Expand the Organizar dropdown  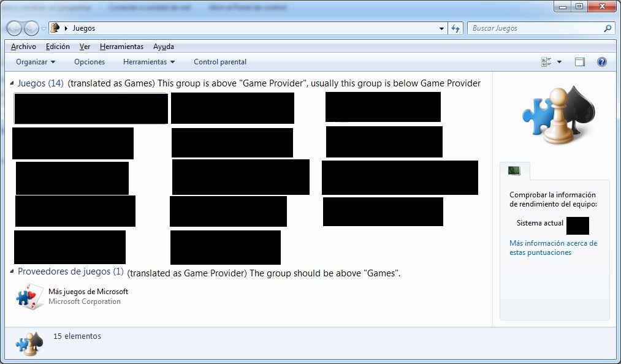pos(36,62)
